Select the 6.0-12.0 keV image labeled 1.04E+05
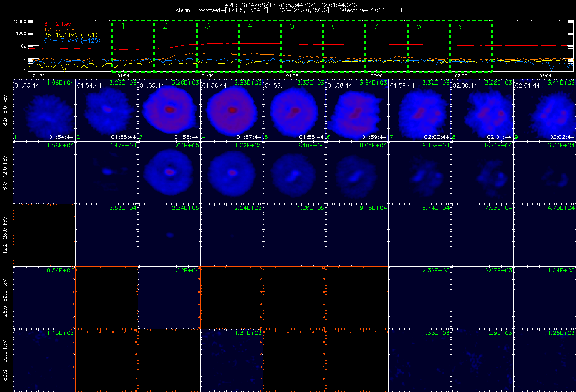The height and width of the screenshot is (392, 576). pyautogui.click(x=169, y=173)
